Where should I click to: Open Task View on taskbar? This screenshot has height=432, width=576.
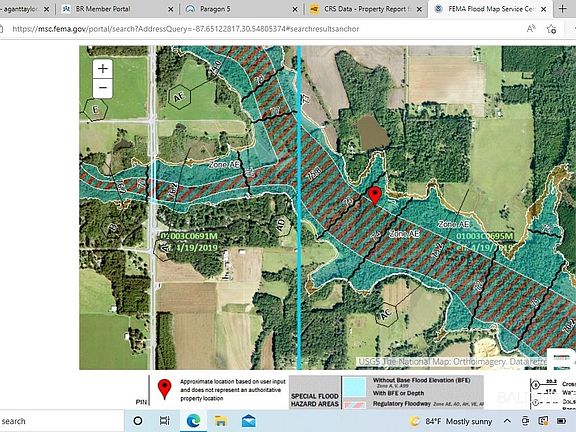click(x=164, y=421)
